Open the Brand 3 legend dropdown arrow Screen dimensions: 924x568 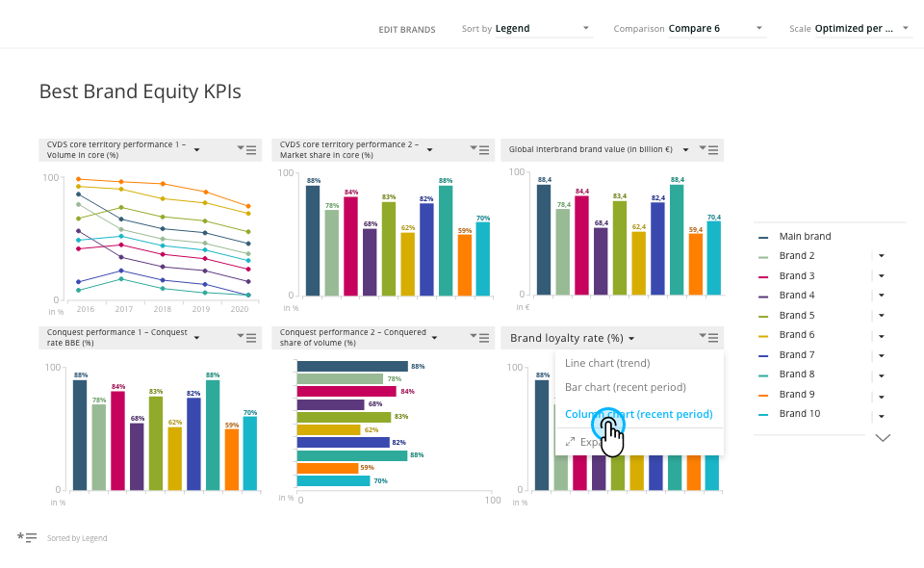coord(882,275)
